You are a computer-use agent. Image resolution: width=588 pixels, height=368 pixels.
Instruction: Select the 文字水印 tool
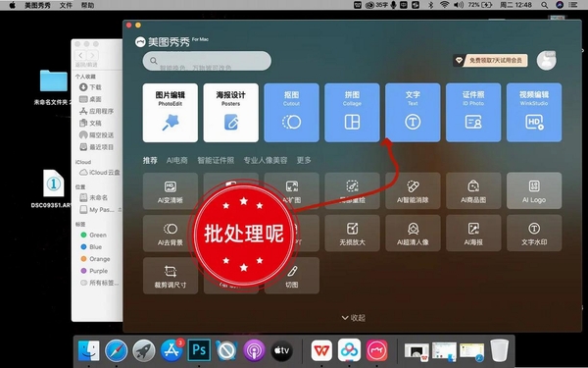[x=534, y=234]
